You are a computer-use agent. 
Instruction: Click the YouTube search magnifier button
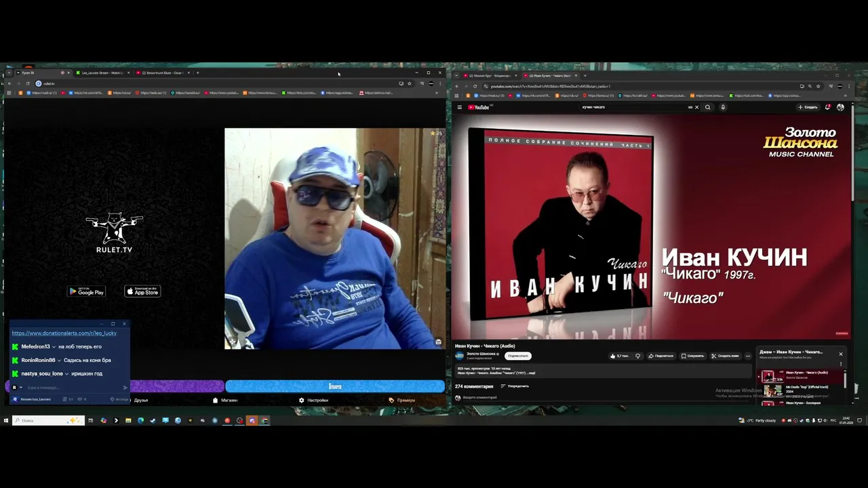click(x=708, y=107)
